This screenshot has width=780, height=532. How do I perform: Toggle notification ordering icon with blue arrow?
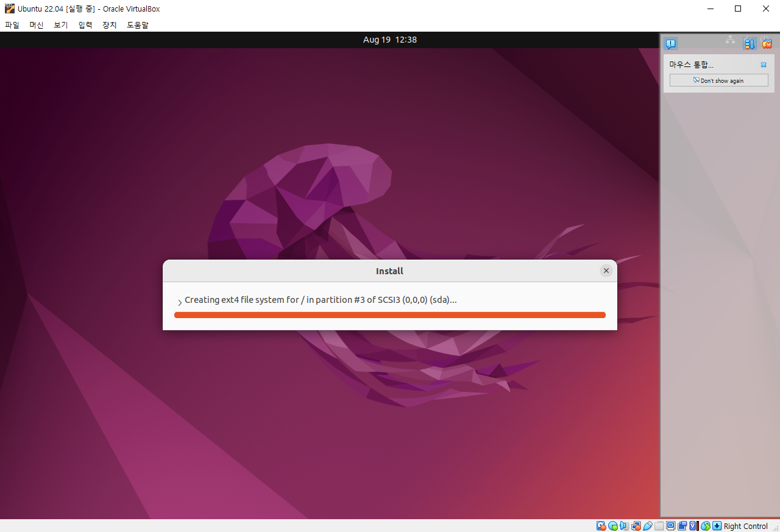click(x=750, y=43)
